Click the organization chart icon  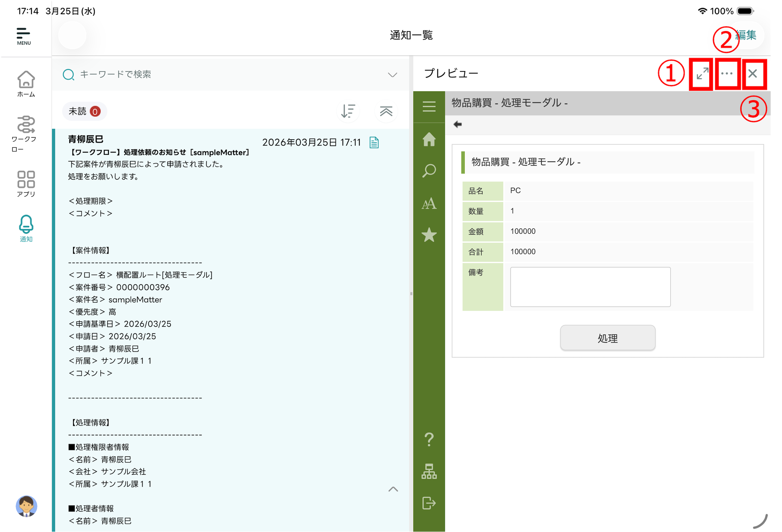pos(429,471)
